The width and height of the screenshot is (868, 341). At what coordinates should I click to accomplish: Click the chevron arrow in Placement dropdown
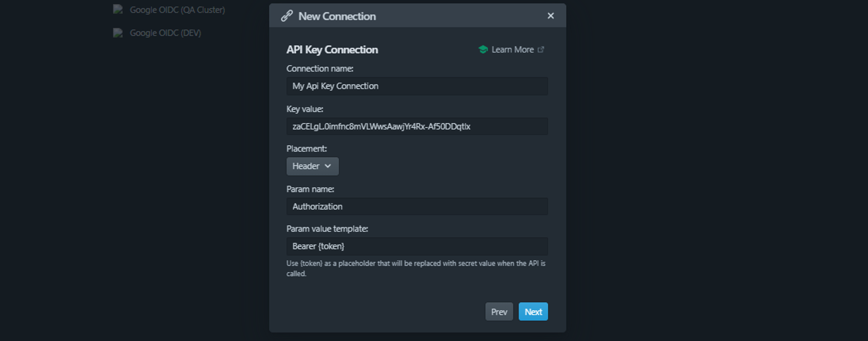point(328,166)
